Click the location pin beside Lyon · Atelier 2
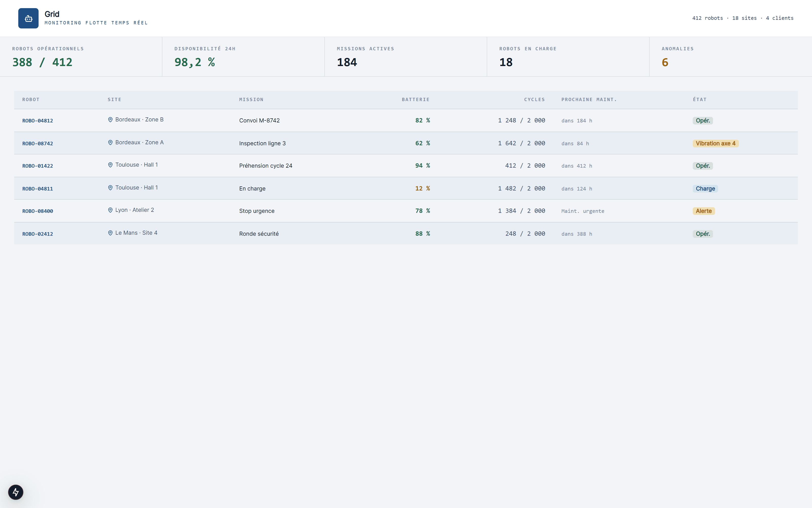812x508 pixels. pos(110,210)
